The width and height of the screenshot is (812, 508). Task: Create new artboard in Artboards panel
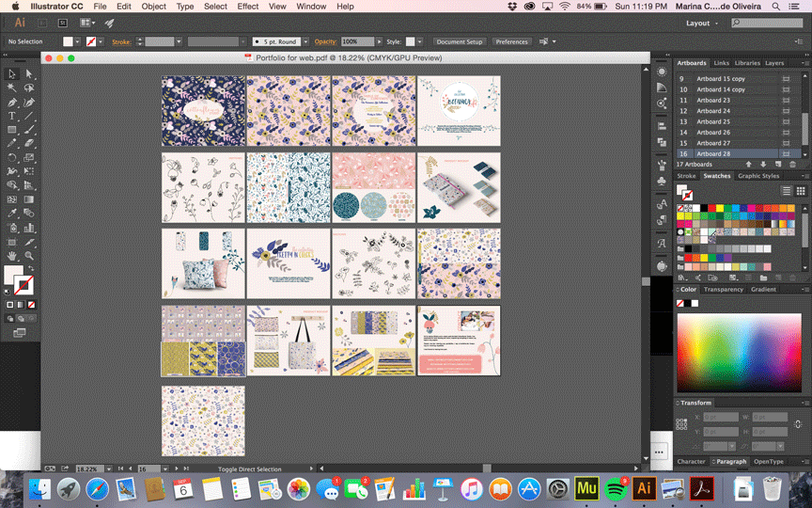coord(778,165)
